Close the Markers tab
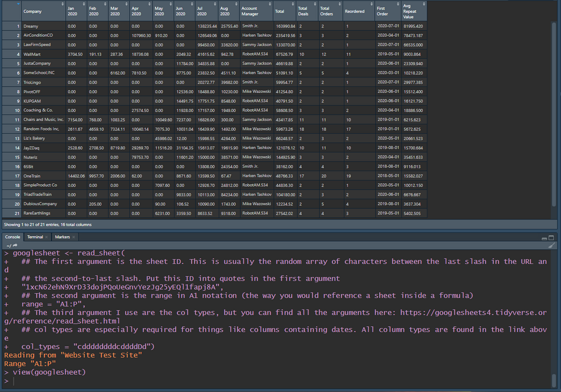The width and height of the screenshot is (561, 392). [x=73, y=237]
